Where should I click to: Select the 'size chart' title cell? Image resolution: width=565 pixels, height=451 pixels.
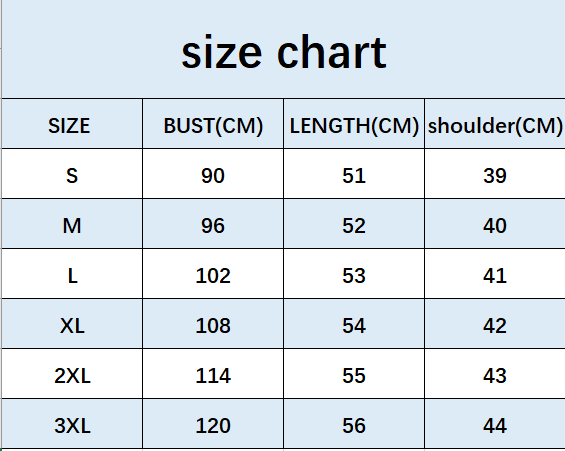click(284, 49)
